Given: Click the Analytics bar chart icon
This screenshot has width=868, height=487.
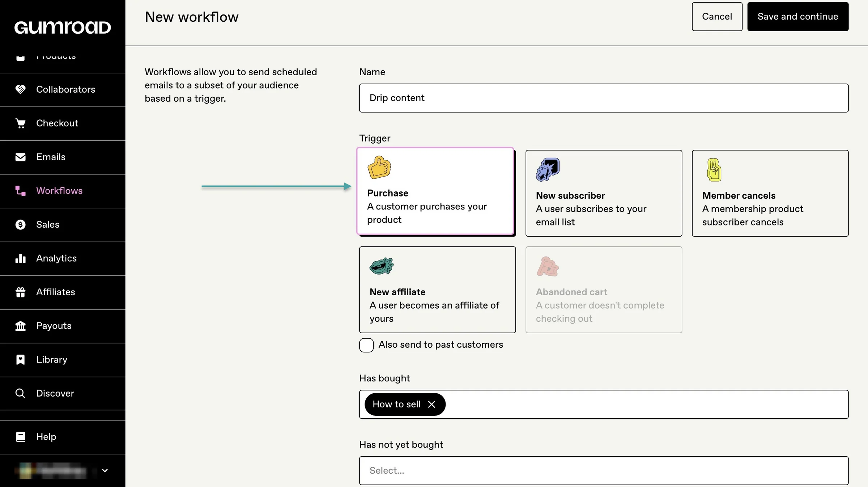Looking at the screenshot, I should tap(21, 258).
